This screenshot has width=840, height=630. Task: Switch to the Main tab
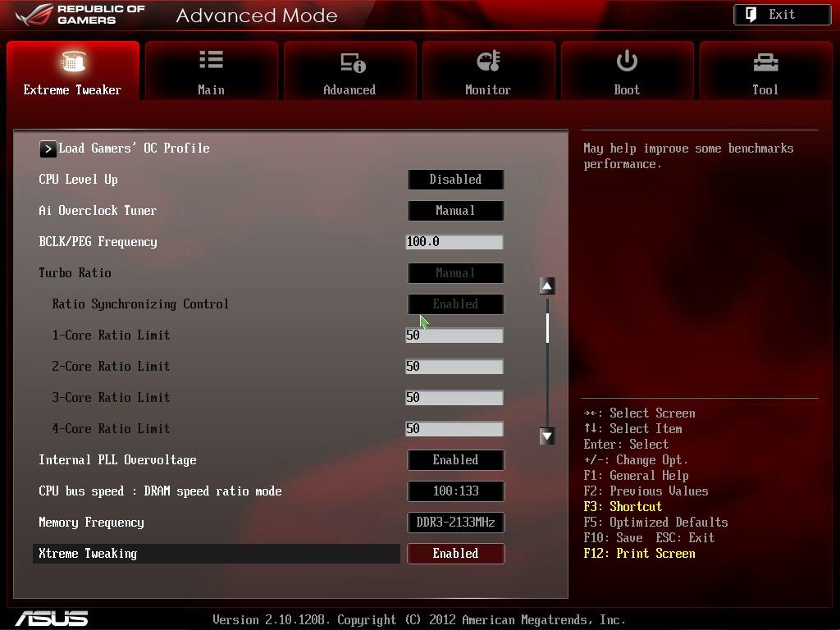tap(211, 71)
